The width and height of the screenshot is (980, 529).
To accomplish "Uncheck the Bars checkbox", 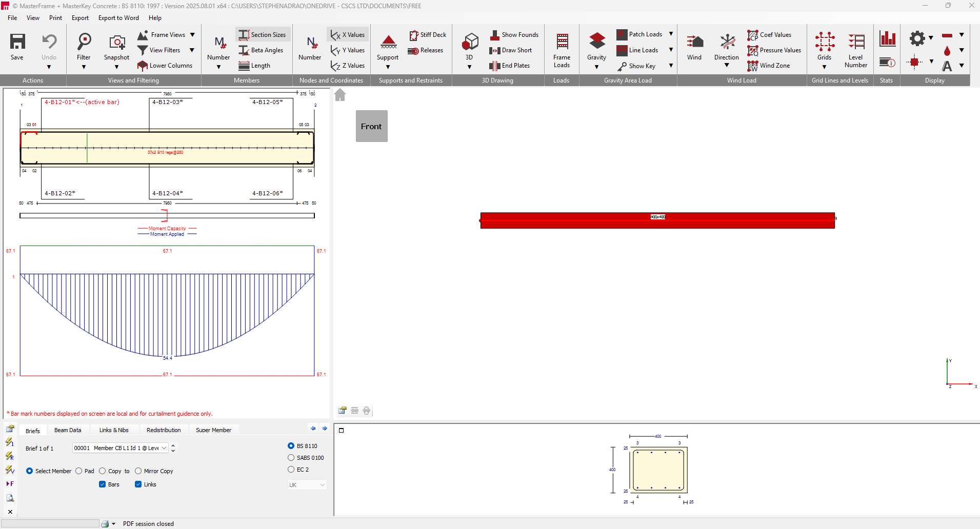I will pos(102,484).
